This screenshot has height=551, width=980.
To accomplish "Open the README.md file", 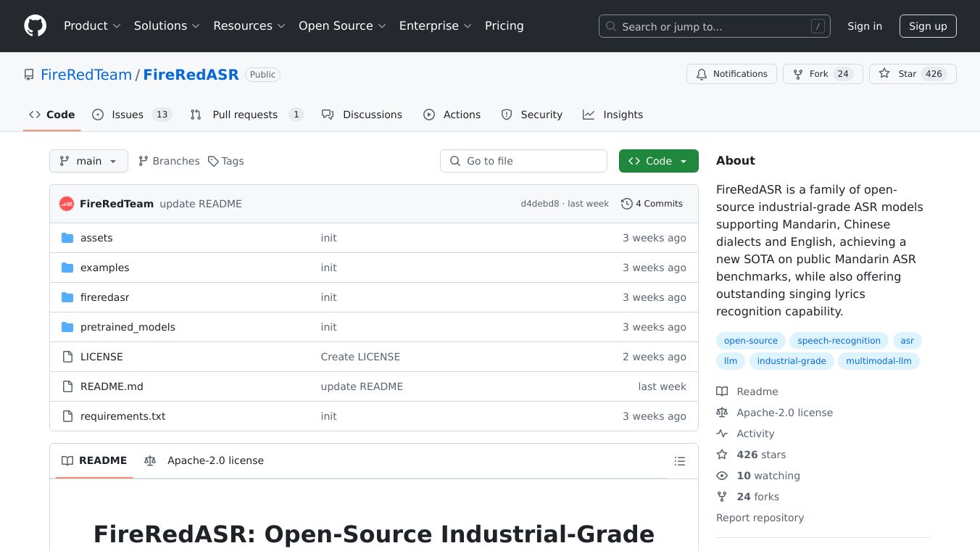I will [112, 386].
